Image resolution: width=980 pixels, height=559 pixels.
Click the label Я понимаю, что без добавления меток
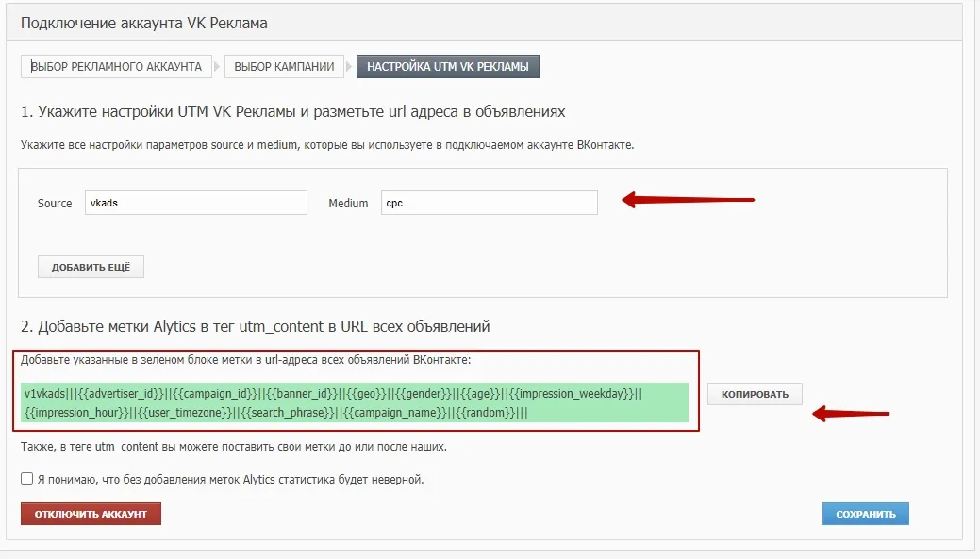pyautogui.click(x=231, y=480)
